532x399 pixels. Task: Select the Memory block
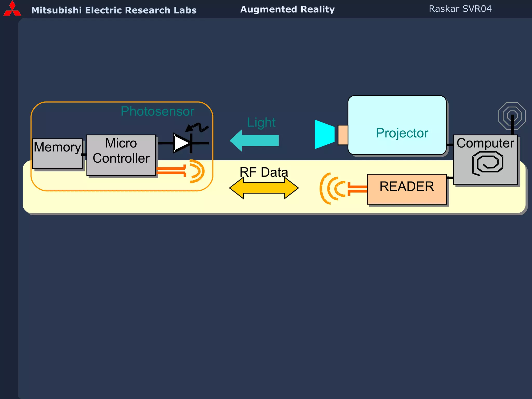[57, 154]
